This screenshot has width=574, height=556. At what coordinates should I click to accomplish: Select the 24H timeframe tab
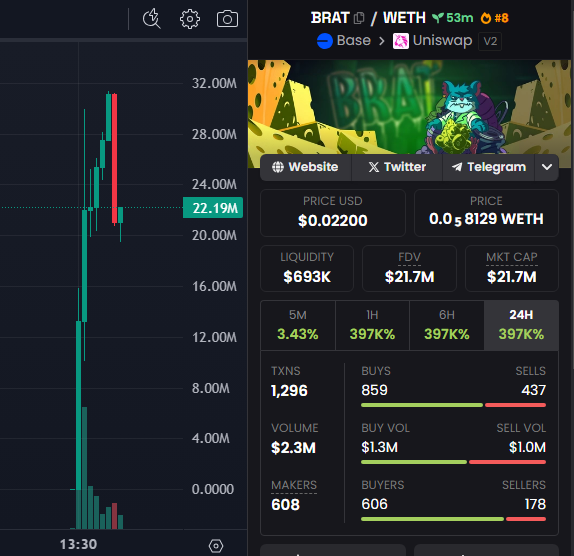click(521, 325)
